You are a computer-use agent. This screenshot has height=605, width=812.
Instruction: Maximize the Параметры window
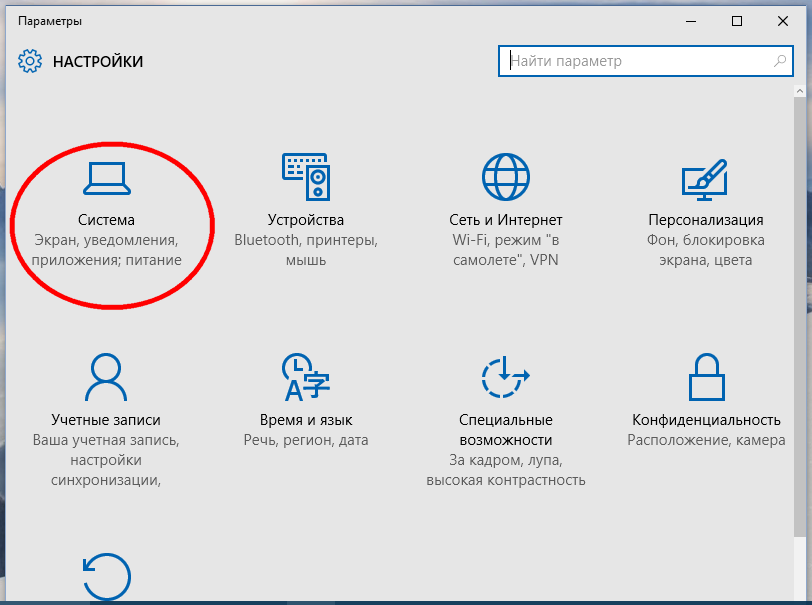pos(736,21)
